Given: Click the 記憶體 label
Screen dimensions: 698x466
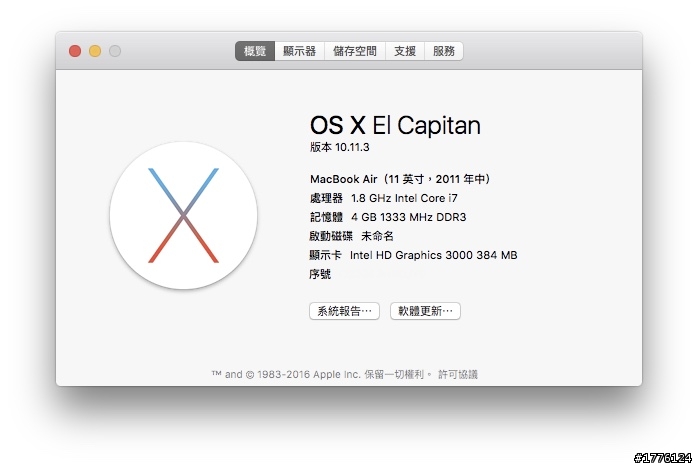Looking at the screenshot, I should click(326, 217).
